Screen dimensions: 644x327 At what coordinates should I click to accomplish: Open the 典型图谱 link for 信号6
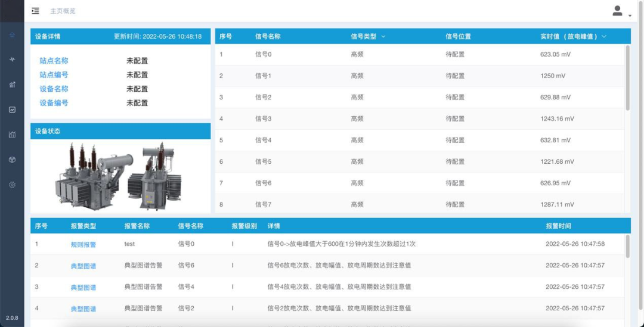[x=83, y=266]
